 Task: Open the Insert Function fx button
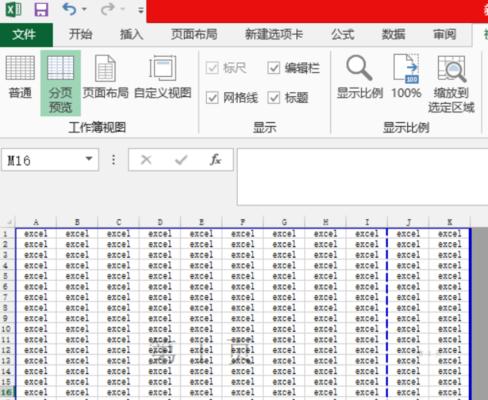pos(215,160)
